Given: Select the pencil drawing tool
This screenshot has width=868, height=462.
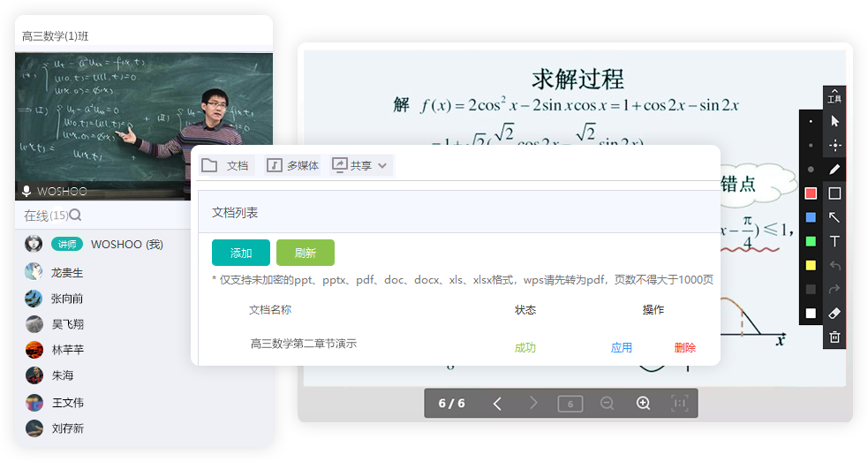Looking at the screenshot, I should pos(834,170).
